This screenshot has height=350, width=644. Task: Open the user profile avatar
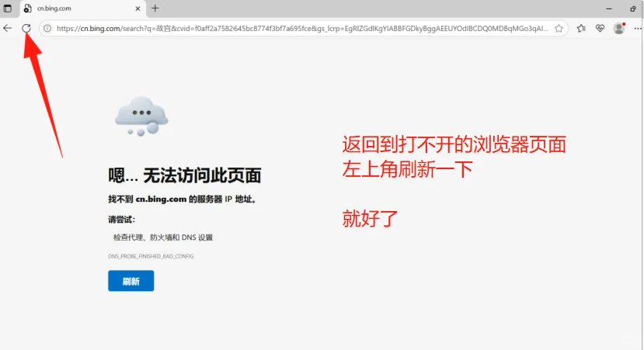(619, 28)
